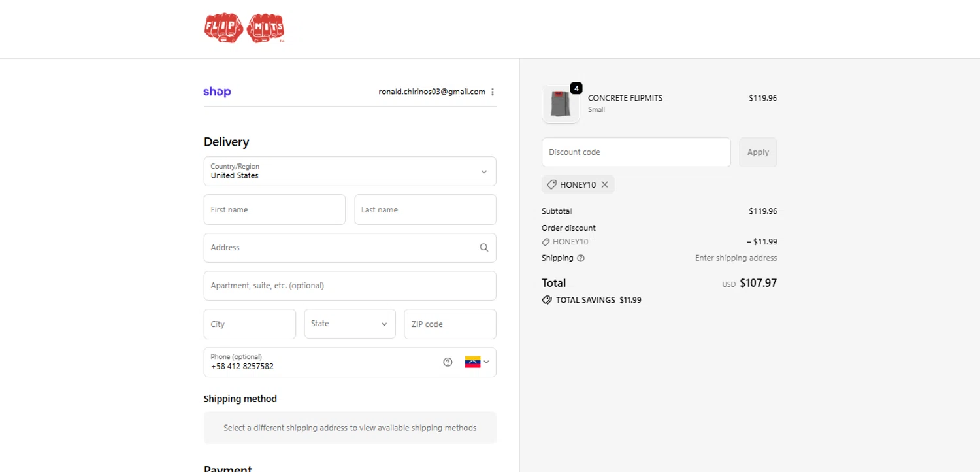
Task: Select the Apartment, suite field
Action: (x=350, y=286)
